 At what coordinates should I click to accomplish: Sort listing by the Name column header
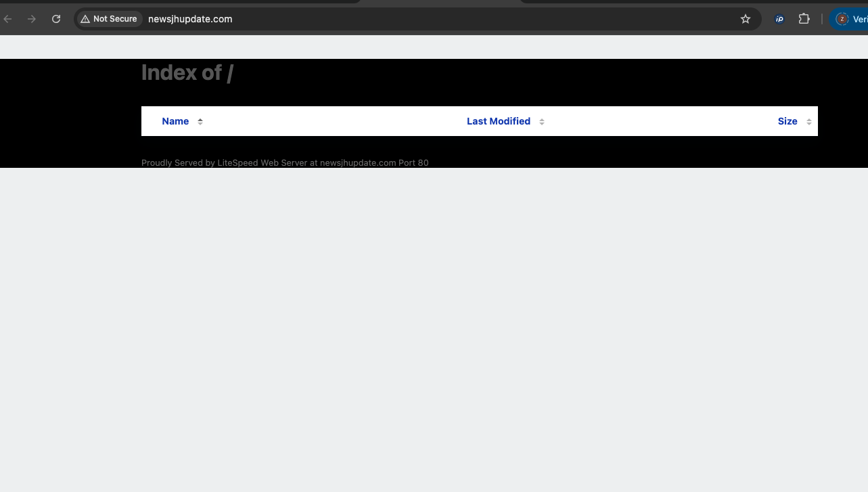(175, 121)
